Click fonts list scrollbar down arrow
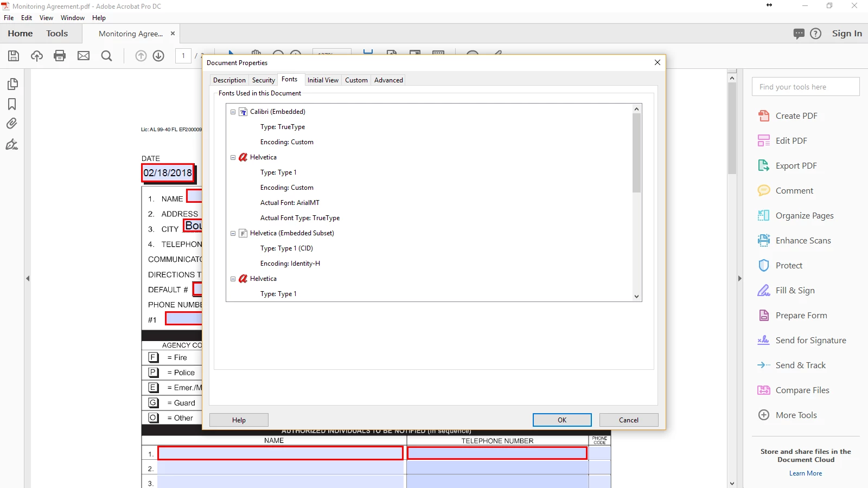The height and width of the screenshot is (488, 868). click(x=637, y=297)
